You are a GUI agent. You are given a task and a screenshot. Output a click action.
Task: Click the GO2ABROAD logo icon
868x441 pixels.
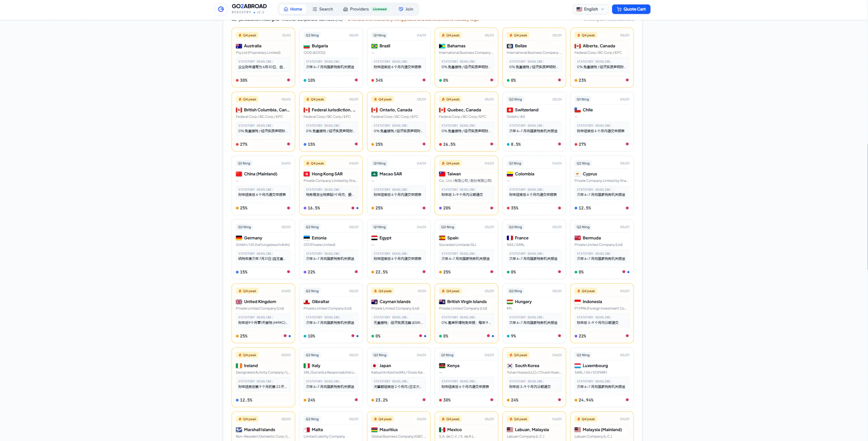click(221, 9)
